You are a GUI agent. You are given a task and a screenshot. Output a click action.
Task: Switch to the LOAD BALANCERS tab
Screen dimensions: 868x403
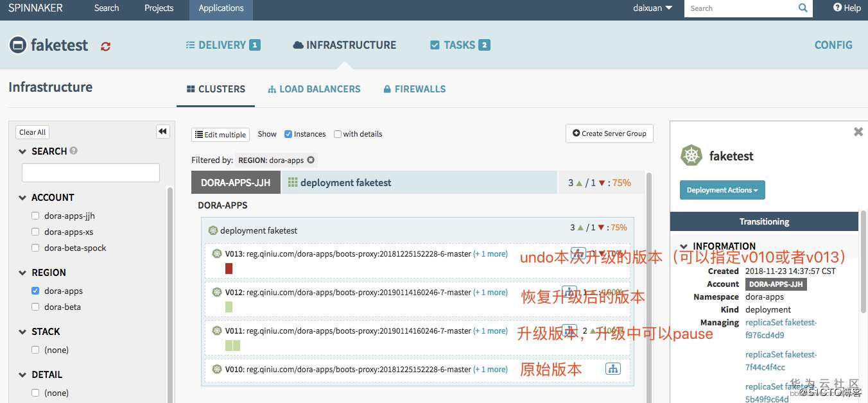[x=314, y=89]
